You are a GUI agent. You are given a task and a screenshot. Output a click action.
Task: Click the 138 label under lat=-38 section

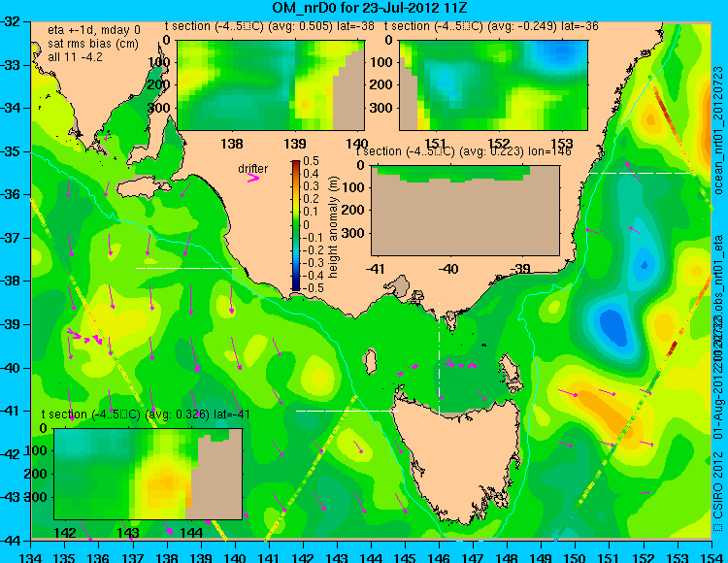(x=232, y=144)
